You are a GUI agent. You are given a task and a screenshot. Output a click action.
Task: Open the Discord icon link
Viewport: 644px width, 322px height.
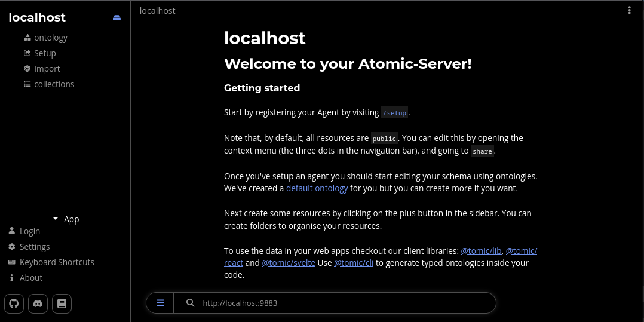click(38, 303)
